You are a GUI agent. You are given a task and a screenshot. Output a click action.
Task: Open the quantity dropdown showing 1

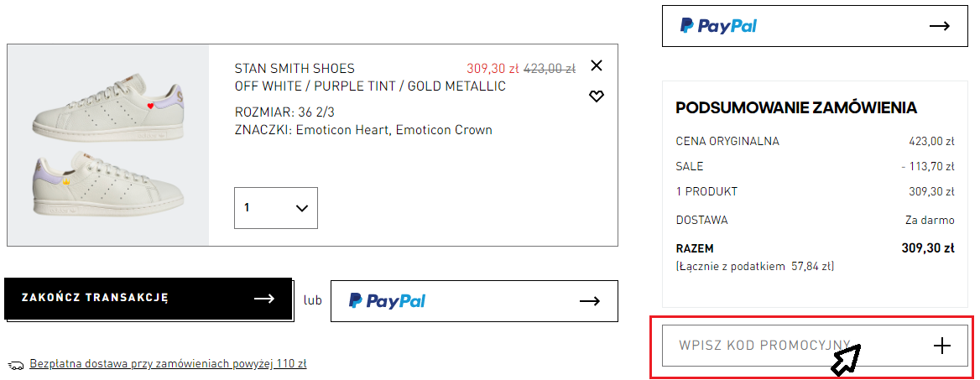click(x=275, y=208)
